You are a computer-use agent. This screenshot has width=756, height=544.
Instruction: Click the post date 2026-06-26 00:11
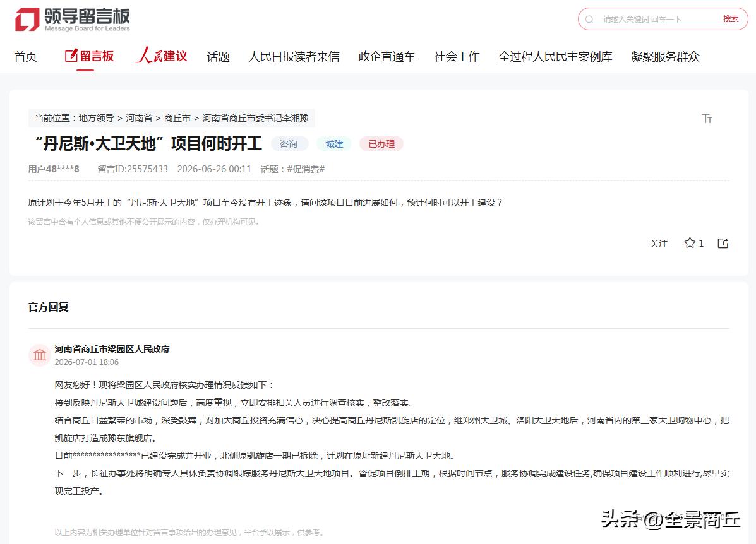click(214, 169)
